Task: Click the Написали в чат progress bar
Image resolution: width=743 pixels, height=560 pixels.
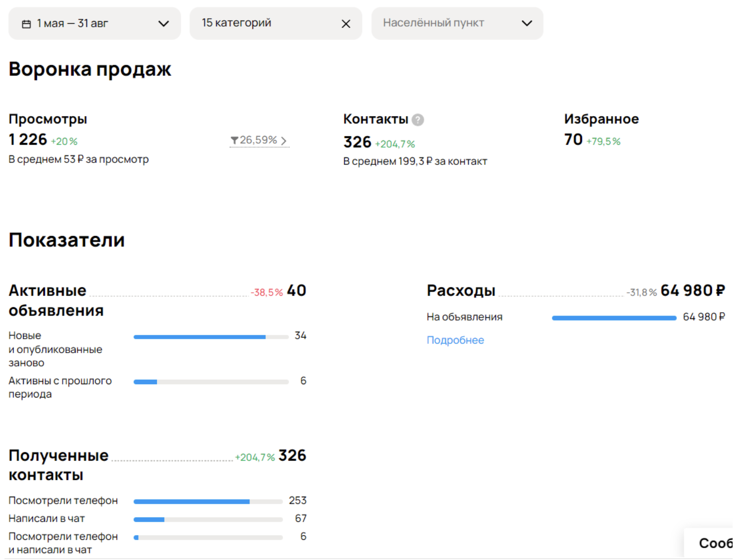Action: [208, 519]
